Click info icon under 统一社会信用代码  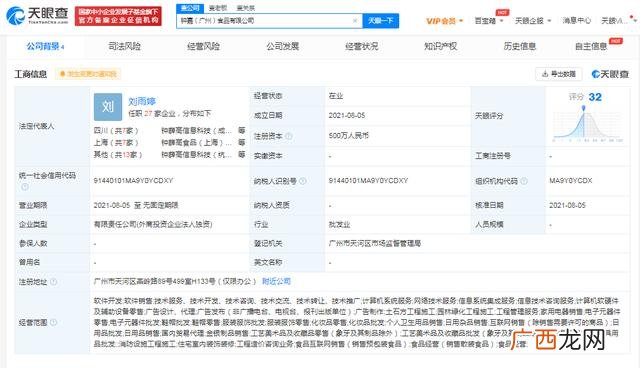(x=25, y=187)
